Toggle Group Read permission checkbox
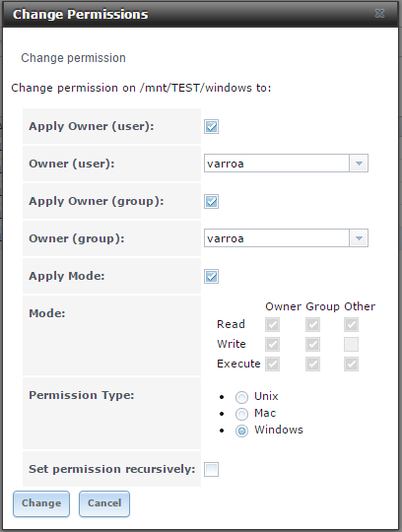Screen dimensions: 402x532 [312, 325]
